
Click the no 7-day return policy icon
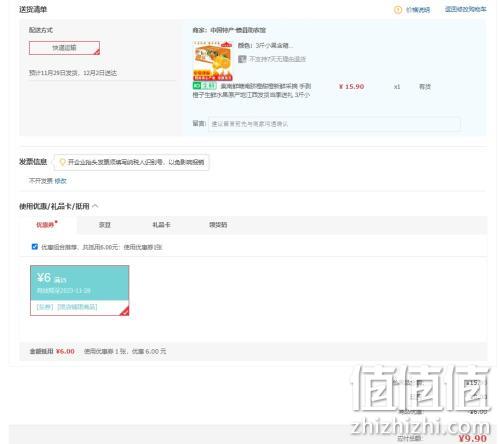(x=242, y=59)
